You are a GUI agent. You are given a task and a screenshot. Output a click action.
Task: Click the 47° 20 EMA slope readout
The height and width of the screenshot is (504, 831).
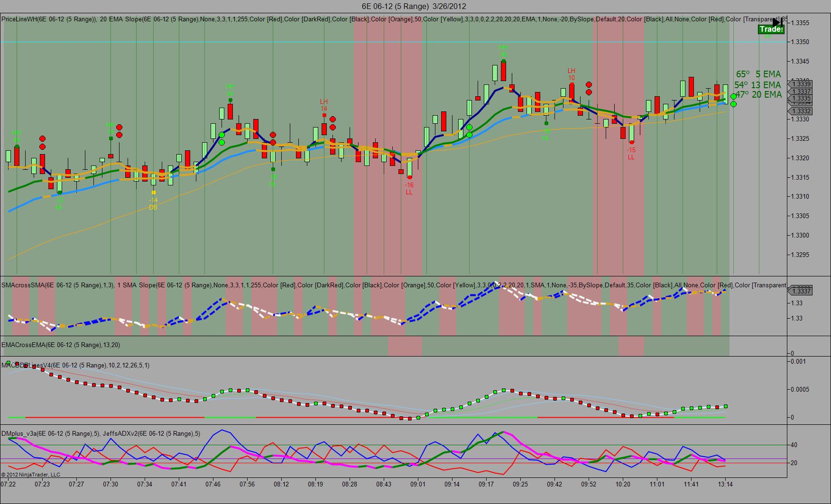coord(758,95)
